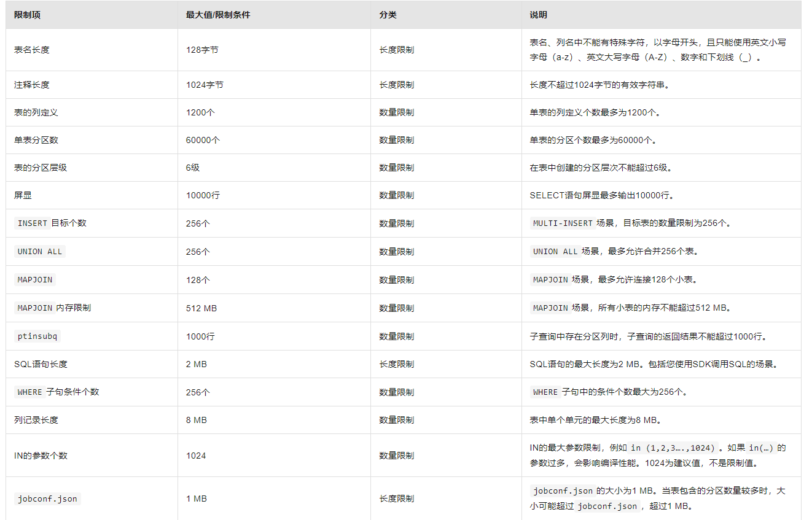812x520 pixels.
Task: Click the 1000行 value
Action: click(200, 336)
